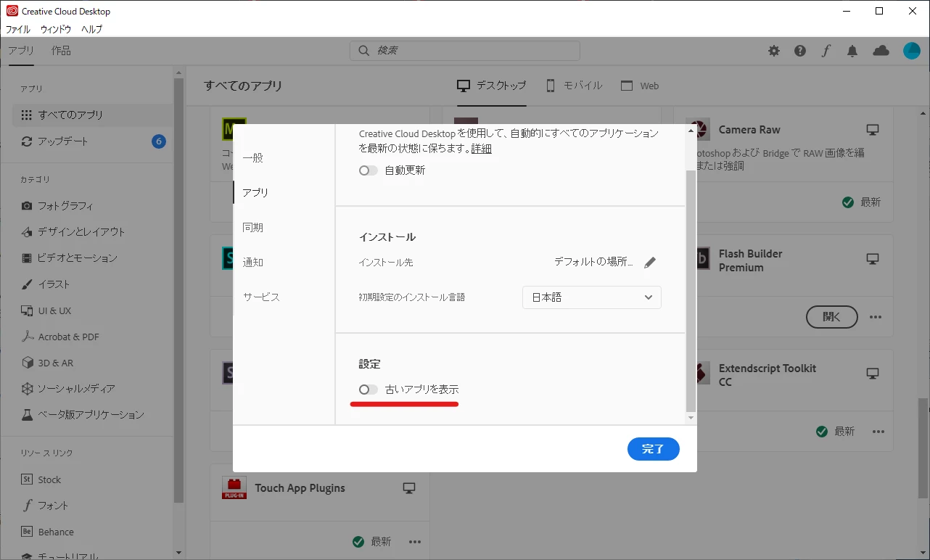Click dialog scrollbar down arrow
Screen dimensions: 930x560
(691, 419)
